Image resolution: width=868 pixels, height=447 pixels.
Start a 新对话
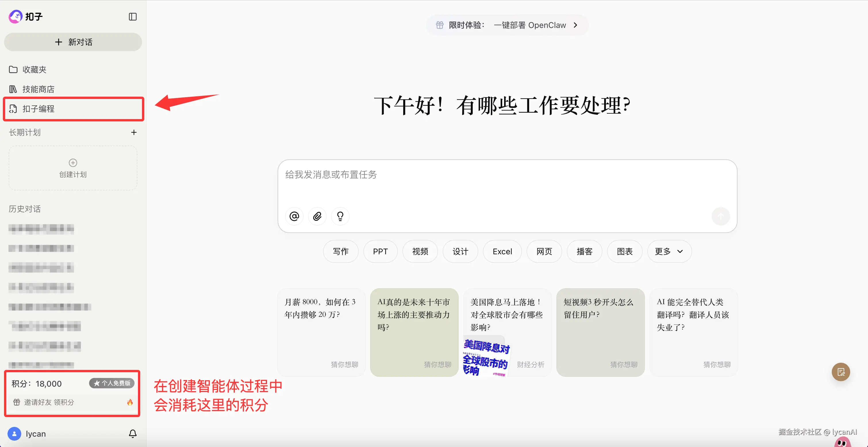pos(73,42)
